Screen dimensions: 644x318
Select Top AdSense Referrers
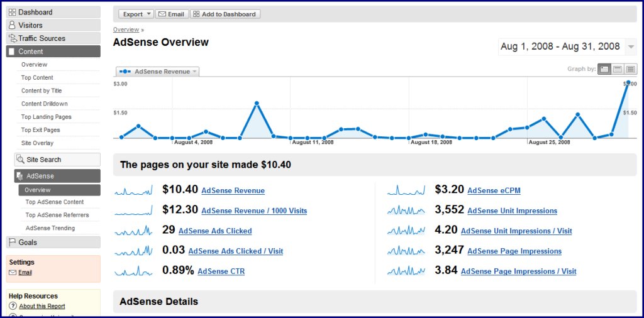[x=57, y=215]
